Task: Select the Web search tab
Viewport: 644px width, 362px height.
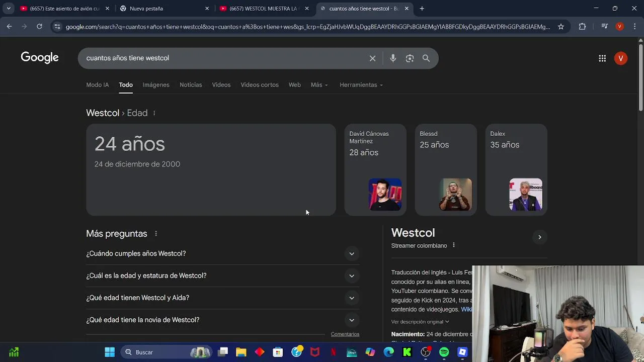Action: coord(295,85)
